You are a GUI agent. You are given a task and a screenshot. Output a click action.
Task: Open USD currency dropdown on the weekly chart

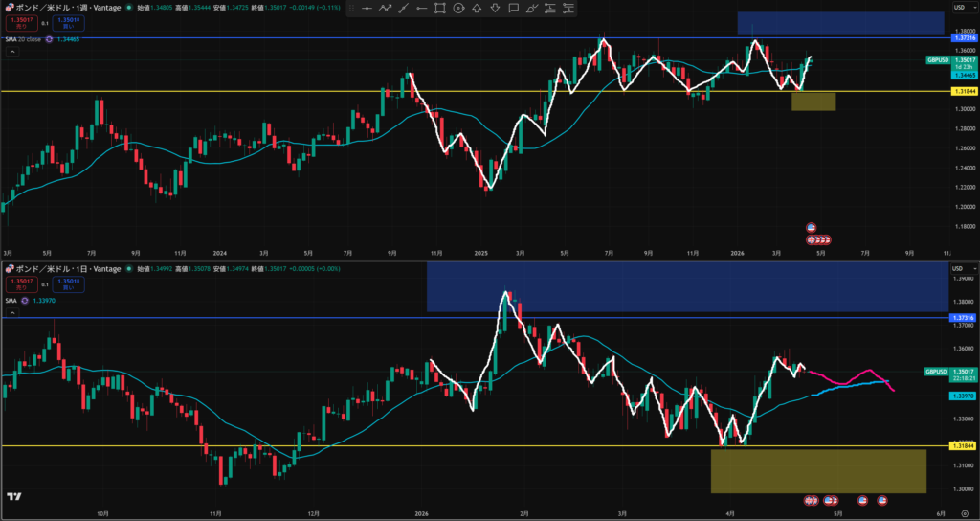point(958,8)
